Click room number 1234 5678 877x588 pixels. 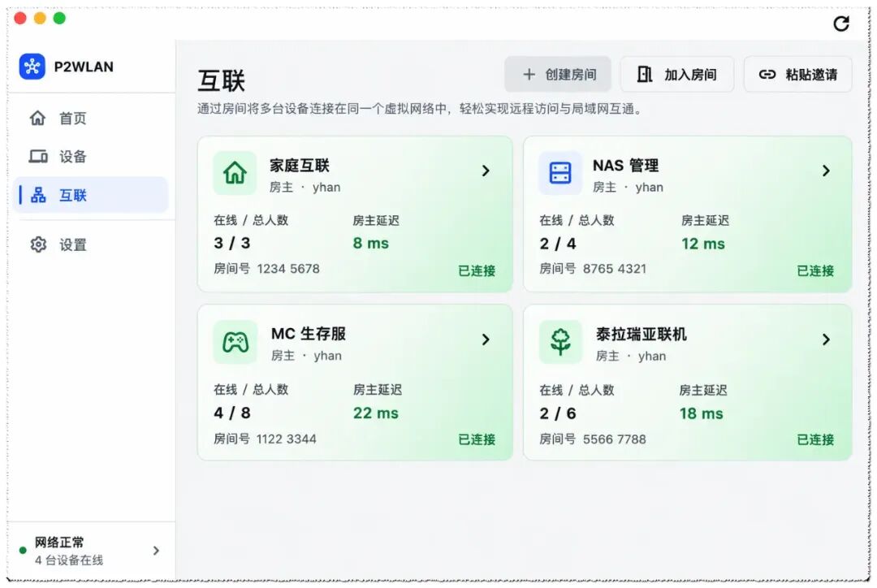pos(288,269)
